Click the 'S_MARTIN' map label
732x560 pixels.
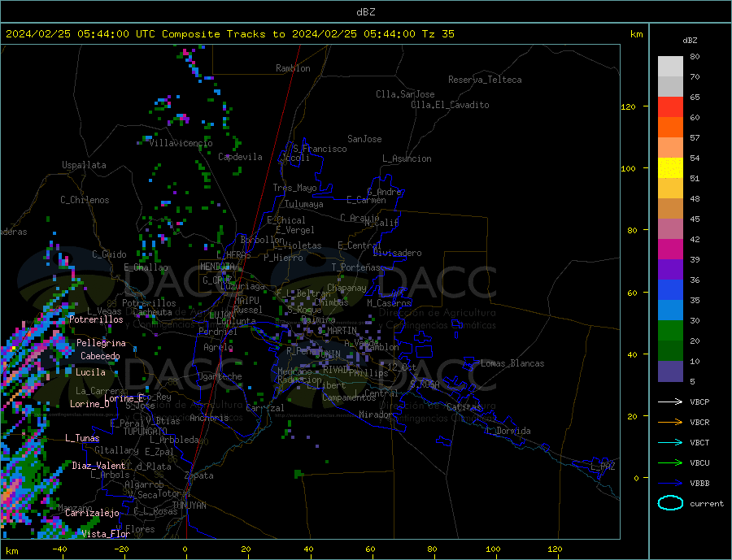click(337, 331)
